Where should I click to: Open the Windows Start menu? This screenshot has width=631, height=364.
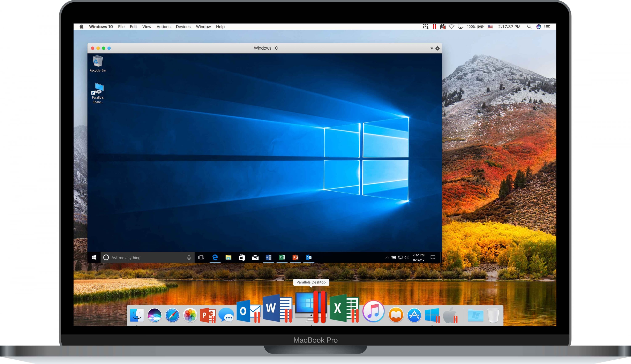[94, 257]
